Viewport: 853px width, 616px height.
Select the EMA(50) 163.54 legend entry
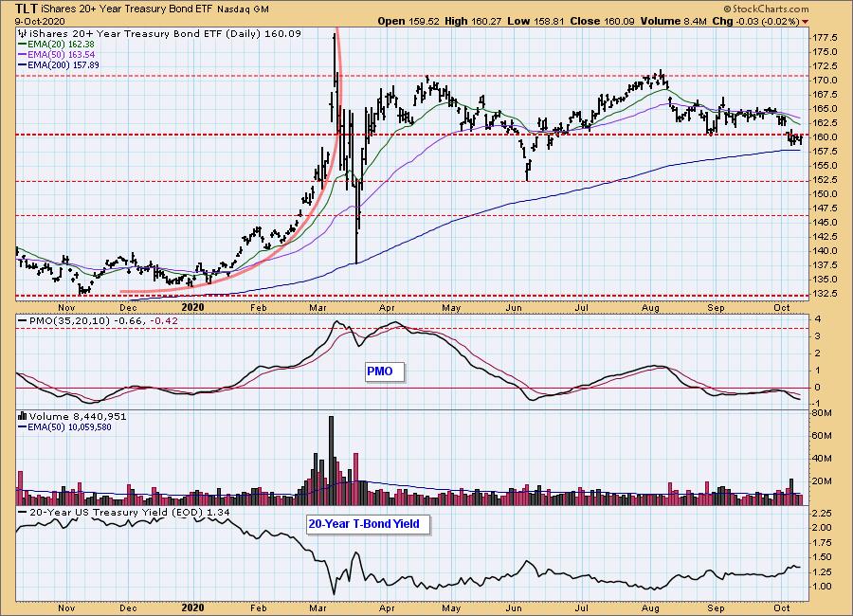point(57,54)
